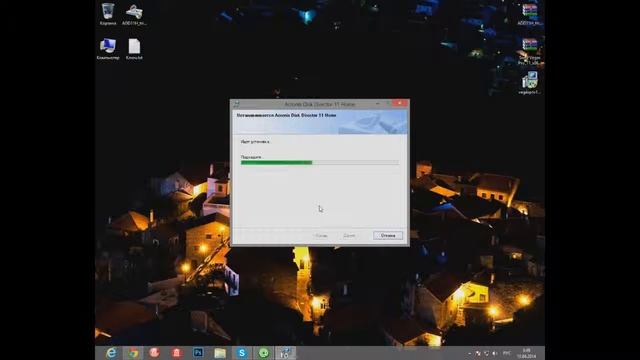Switch input language via РУС indicator
The image size is (640, 360).
[507, 353]
